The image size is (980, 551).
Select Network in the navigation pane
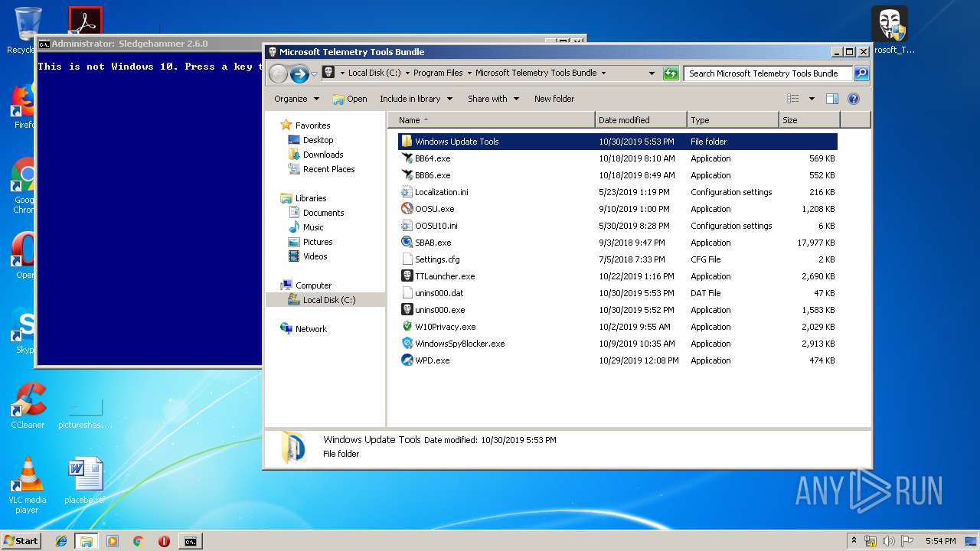tap(311, 329)
